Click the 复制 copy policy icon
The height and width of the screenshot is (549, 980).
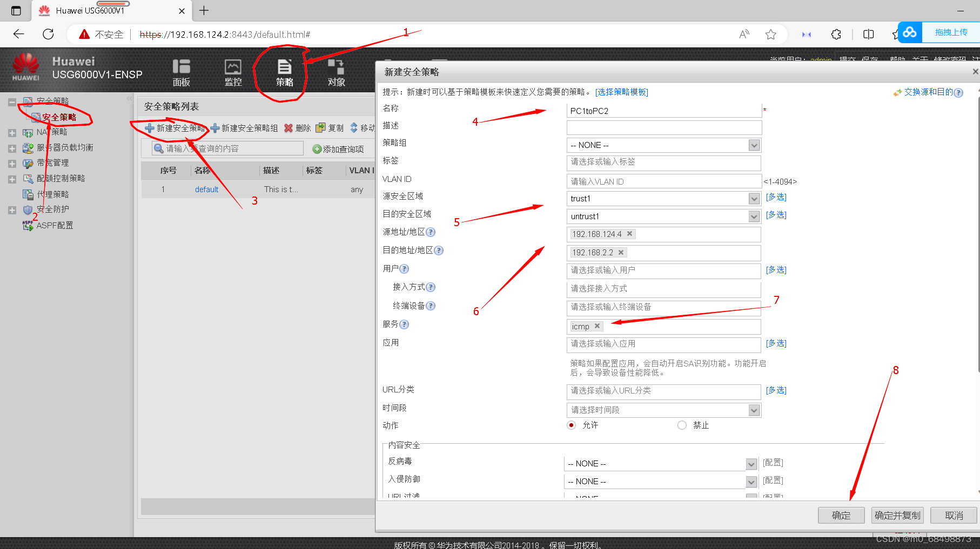(x=320, y=128)
